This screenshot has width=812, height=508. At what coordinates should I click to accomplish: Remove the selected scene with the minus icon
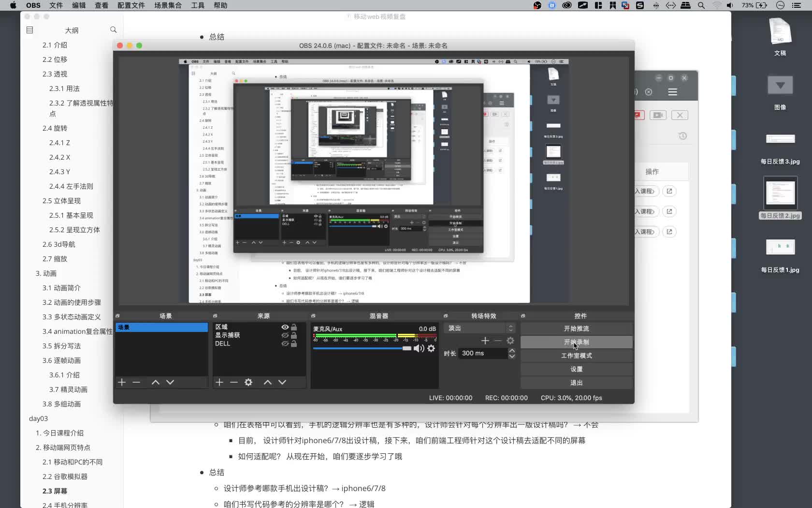[x=136, y=382]
